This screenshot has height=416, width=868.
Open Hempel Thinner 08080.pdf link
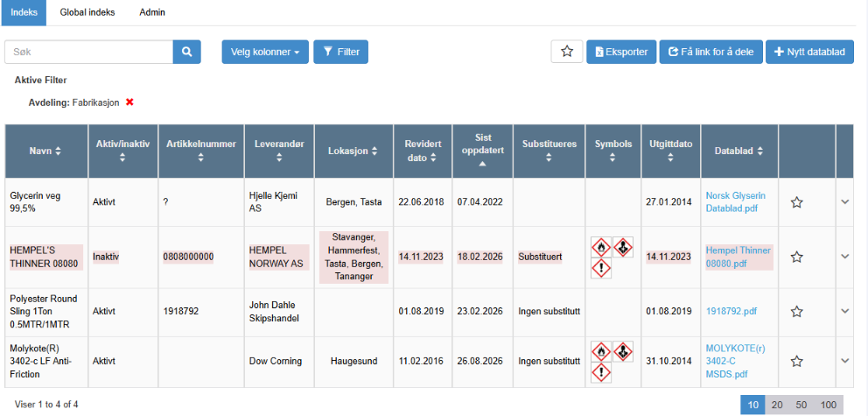pyautogui.click(x=738, y=257)
